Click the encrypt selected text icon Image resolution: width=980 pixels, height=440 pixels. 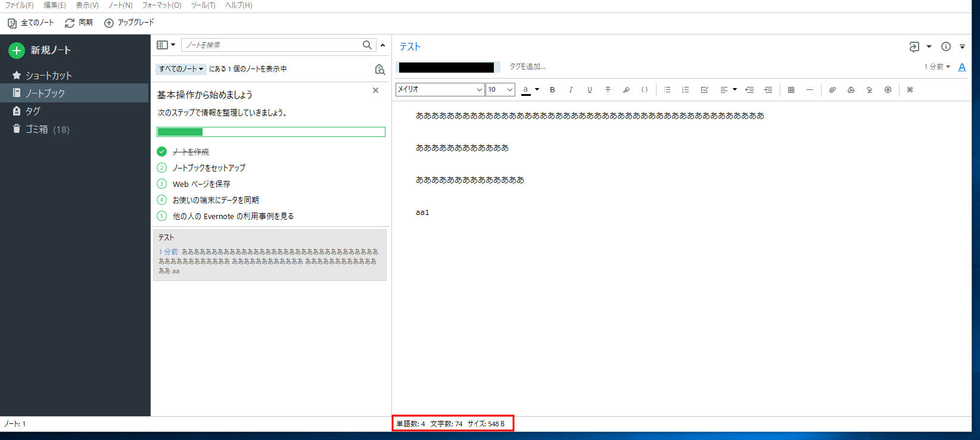click(910, 90)
